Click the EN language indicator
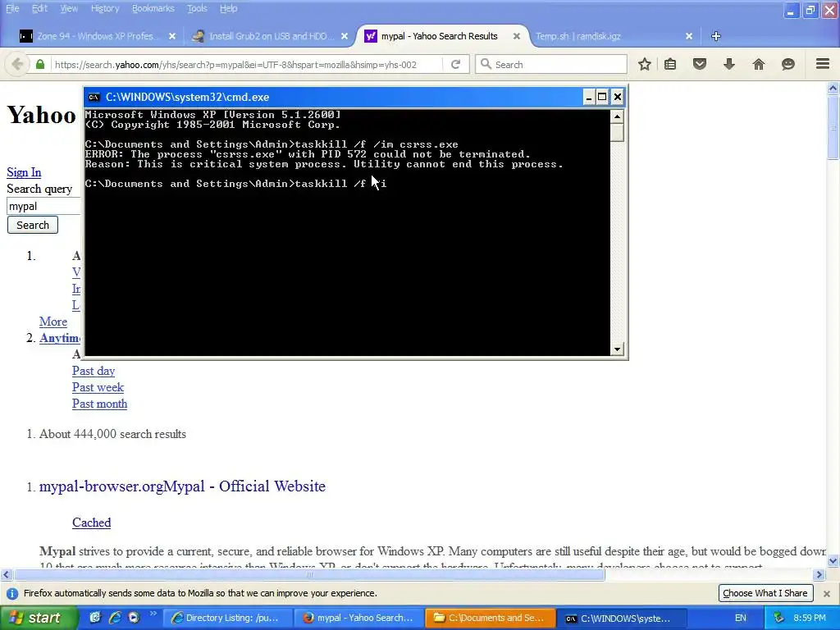Viewport: 840px width, 630px height. [x=741, y=619]
